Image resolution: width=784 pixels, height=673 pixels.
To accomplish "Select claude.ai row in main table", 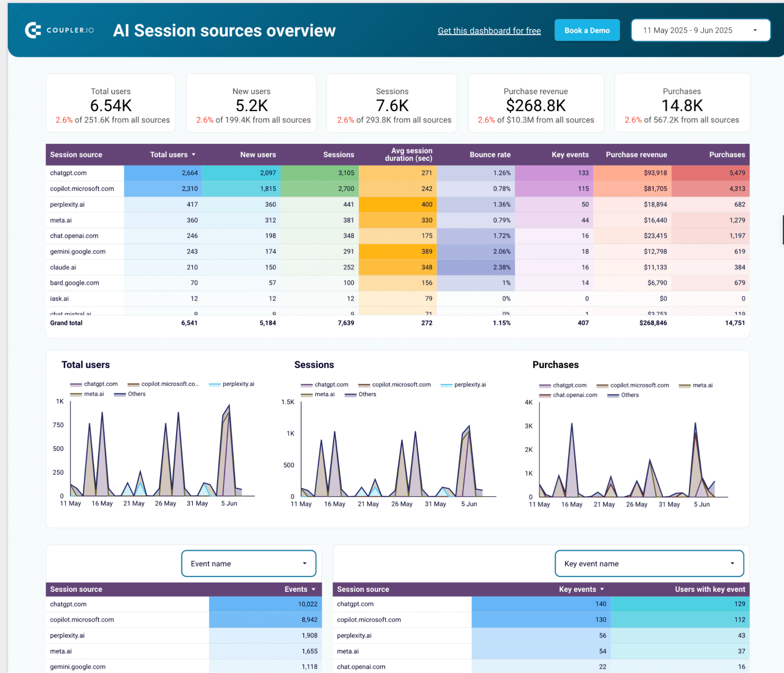I will 397,267.
